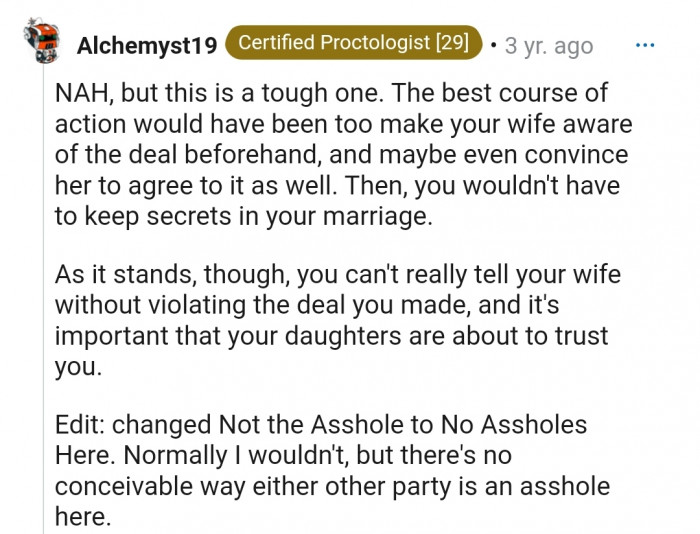The width and height of the screenshot is (700, 534).
Task: Click the '3 yr. ago' timestamp
Action: coord(548,46)
